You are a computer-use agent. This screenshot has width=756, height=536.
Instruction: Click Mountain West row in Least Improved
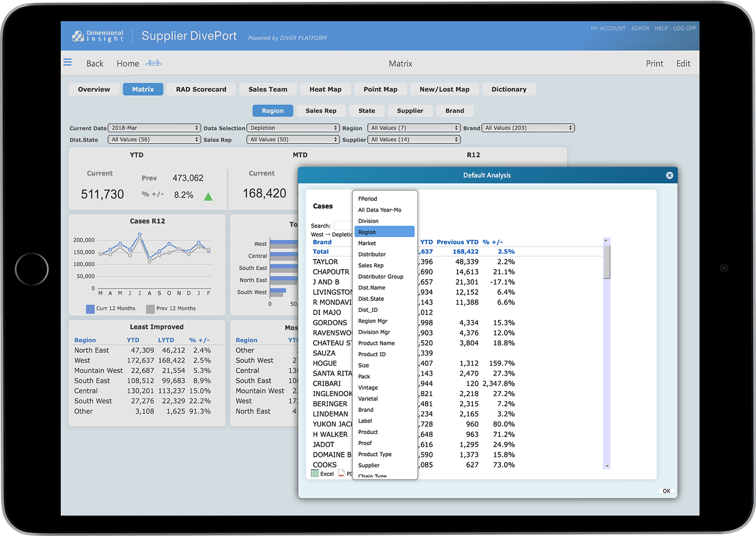[x=142, y=371]
